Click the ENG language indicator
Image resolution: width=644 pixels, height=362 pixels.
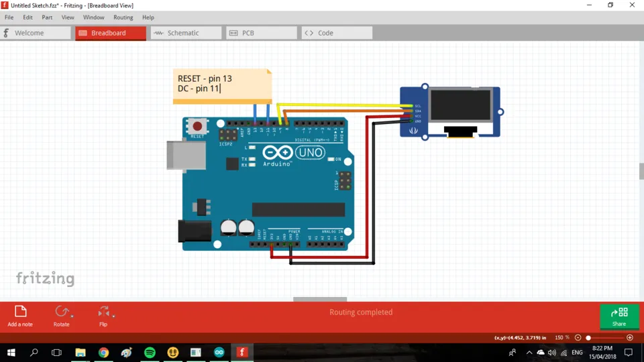[577, 353]
